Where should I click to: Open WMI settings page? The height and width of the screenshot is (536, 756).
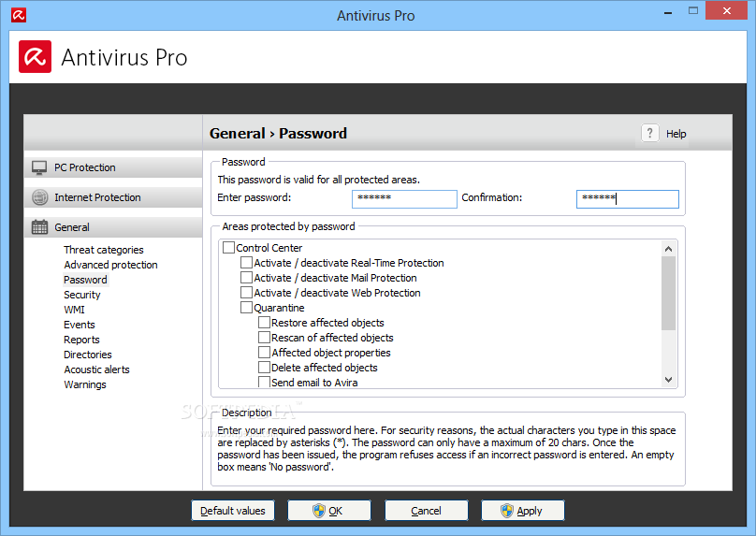pos(74,310)
